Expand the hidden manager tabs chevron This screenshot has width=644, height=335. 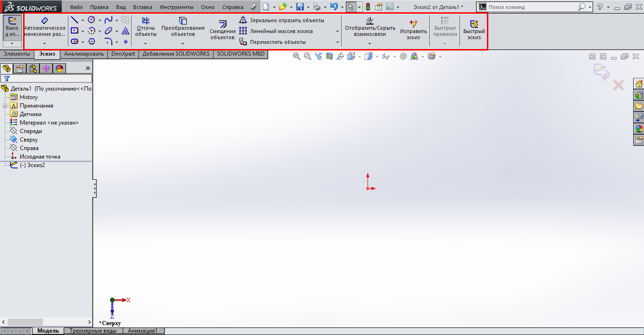pos(87,68)
